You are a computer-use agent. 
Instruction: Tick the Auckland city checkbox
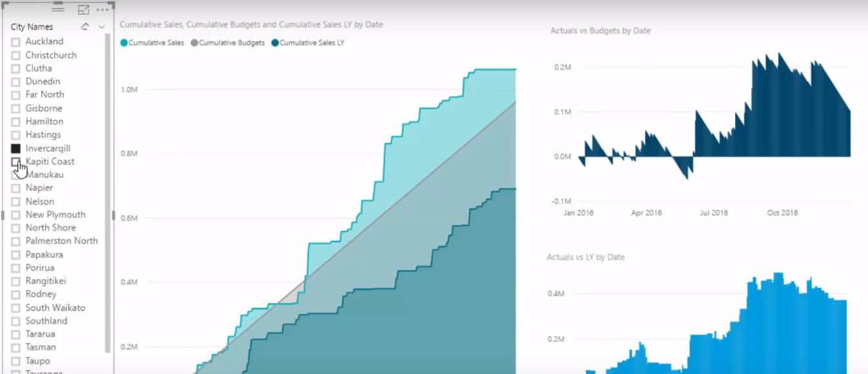point(16,41)
